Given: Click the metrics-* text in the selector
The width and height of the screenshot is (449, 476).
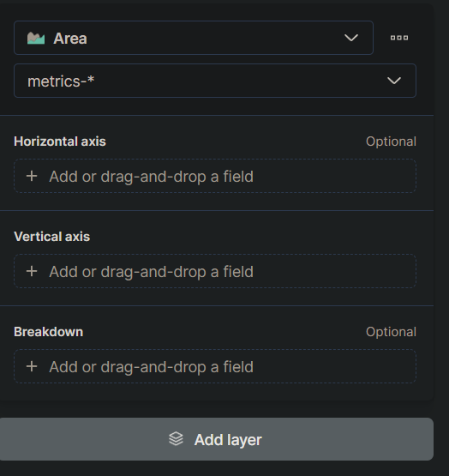Looking at the screenshot, I should point(61,81).
